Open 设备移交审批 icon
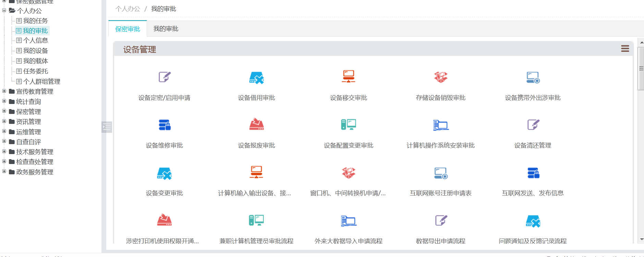Viewport: 644px width, 257px height. (349, 77)
